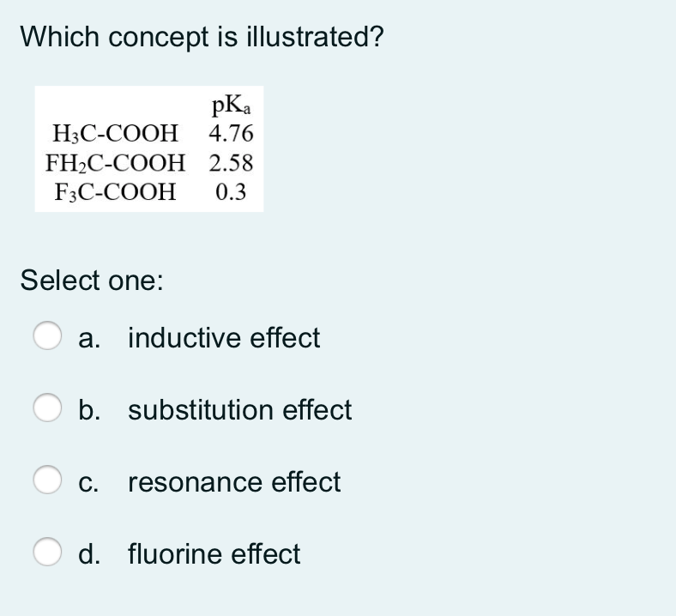Click the FH2C-COOH formula in the table
The image size is (676, 616).
click(x=115, y=163)
